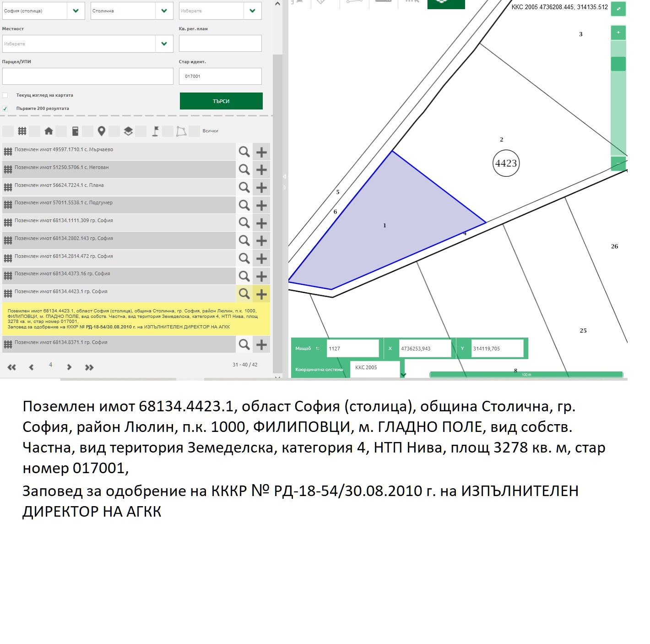The height and width of the screenshot is (644, 650).
Task: Click the flag marker filter icon
Action: (155, 131)
